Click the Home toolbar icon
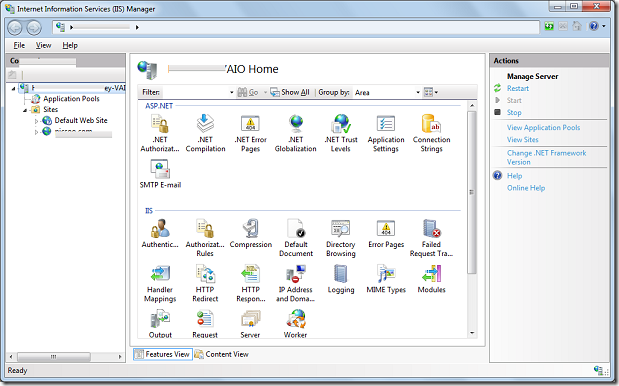Viewport: 619px width, 386px height. coord(577,26)
